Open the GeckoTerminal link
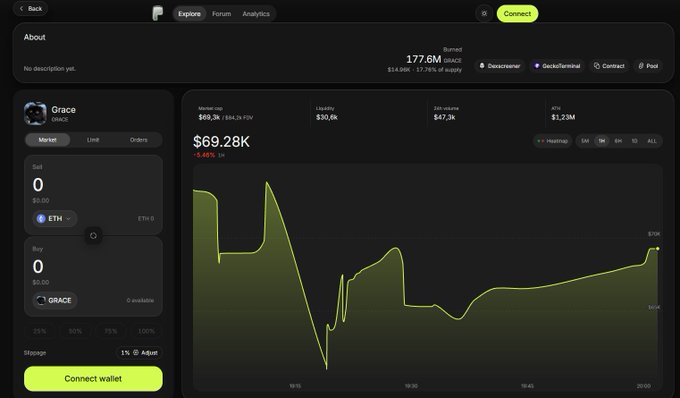This screenshot has width=680, height=398. point(557,66)
